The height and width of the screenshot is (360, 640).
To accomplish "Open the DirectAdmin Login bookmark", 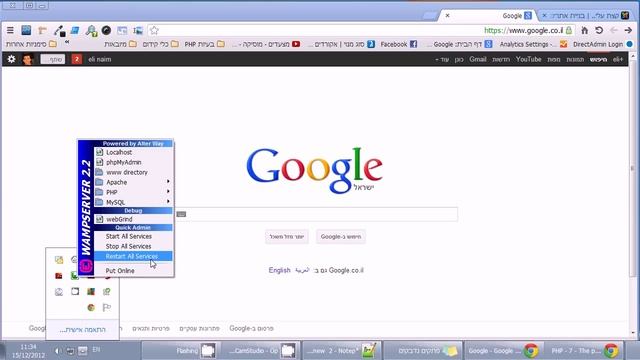I will point(602,44).
